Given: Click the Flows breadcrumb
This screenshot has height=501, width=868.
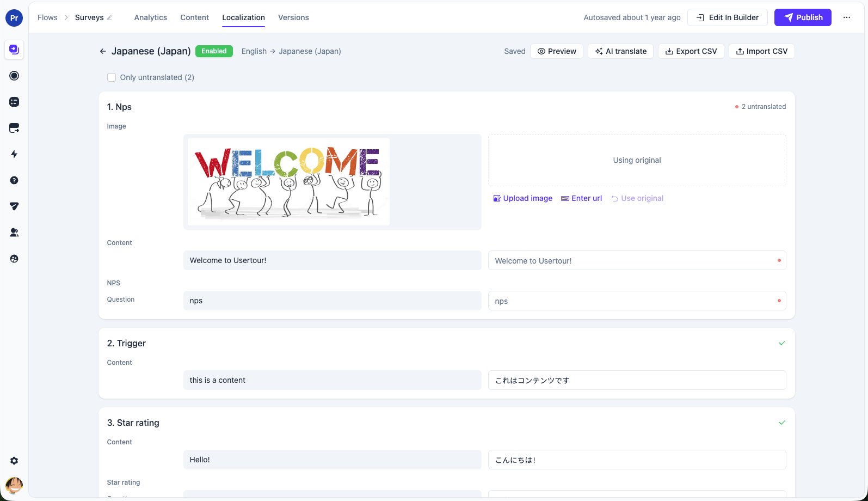Looking at the screenshot, I should pyautogui.click(x=47, y=17).
